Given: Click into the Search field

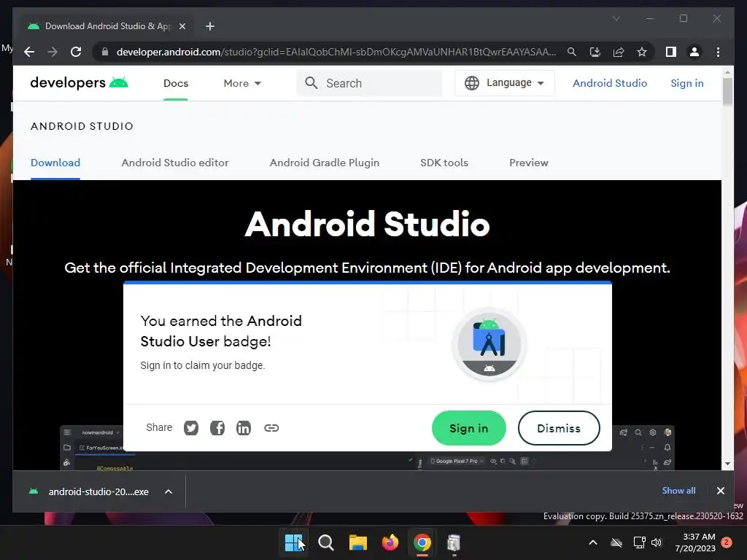Looking at the screenshot, I should point(369,83).
